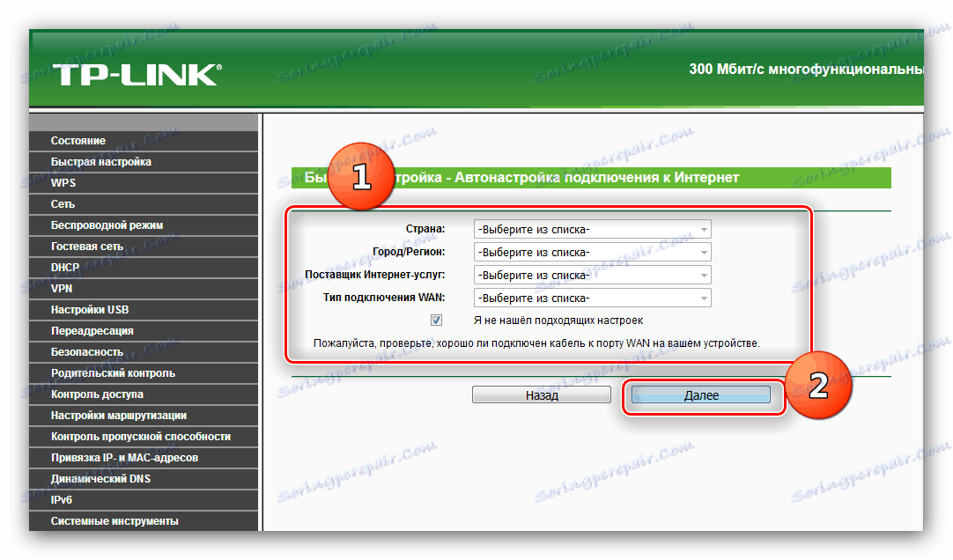
Task: Expand the Город/Регион dropdown
Action: coord(592,252)
